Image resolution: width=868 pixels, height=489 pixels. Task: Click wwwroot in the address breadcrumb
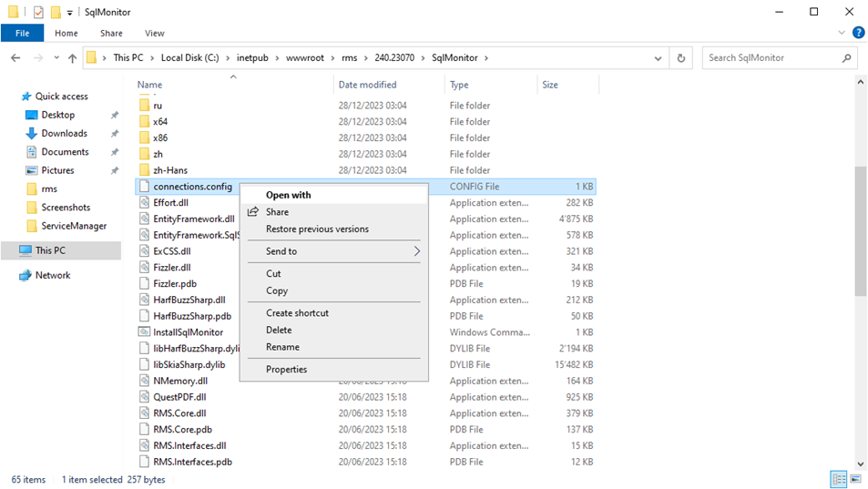coord(305,57)
